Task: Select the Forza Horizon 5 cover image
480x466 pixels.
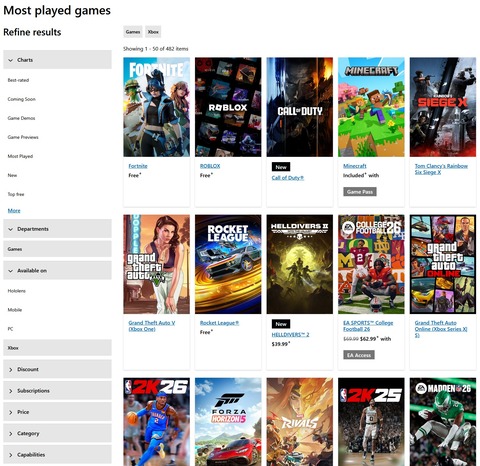Action: click(228, 422)
